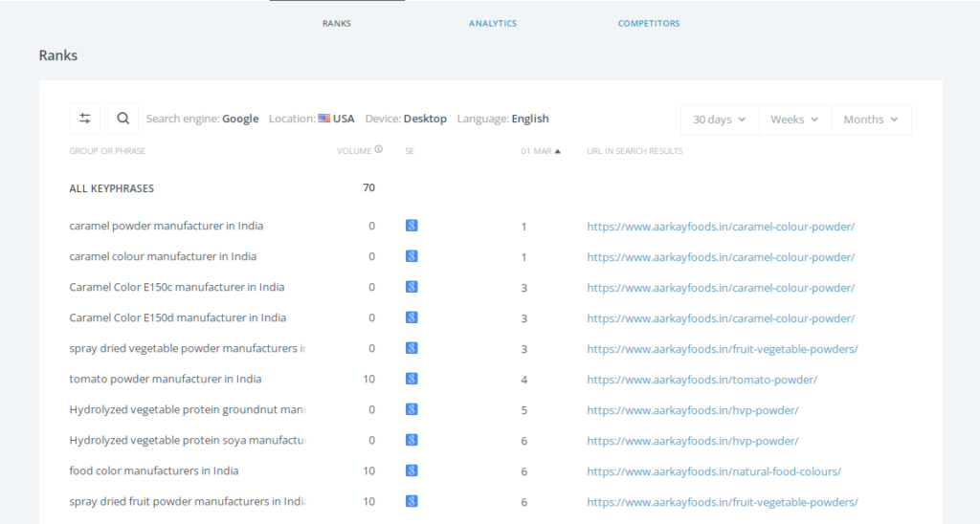
Task: Sort by the 01 MAR column arrow
Action: [558, 151]
